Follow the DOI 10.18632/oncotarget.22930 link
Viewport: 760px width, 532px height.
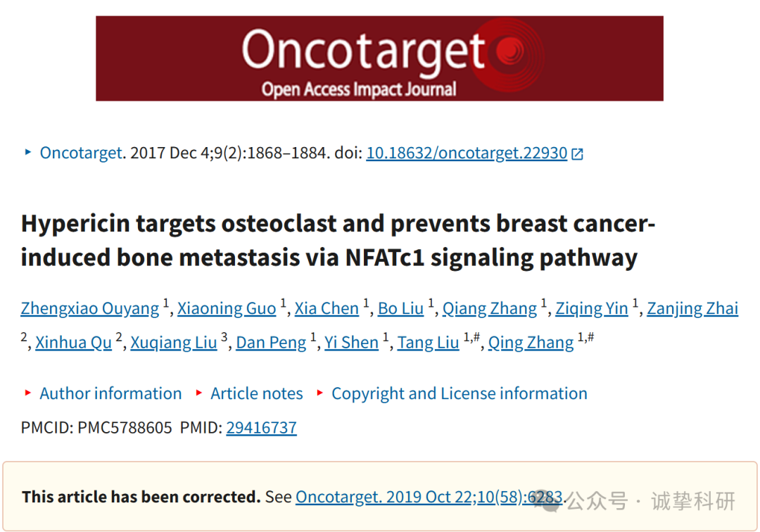[x=467, y=153]
